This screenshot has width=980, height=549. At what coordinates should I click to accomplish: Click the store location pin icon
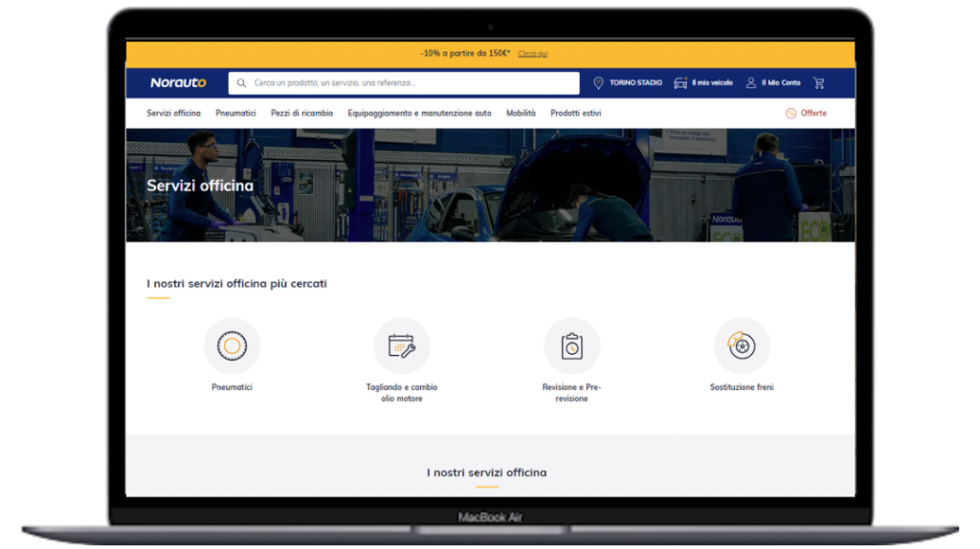pyautogui.click(x=599, y=83)
